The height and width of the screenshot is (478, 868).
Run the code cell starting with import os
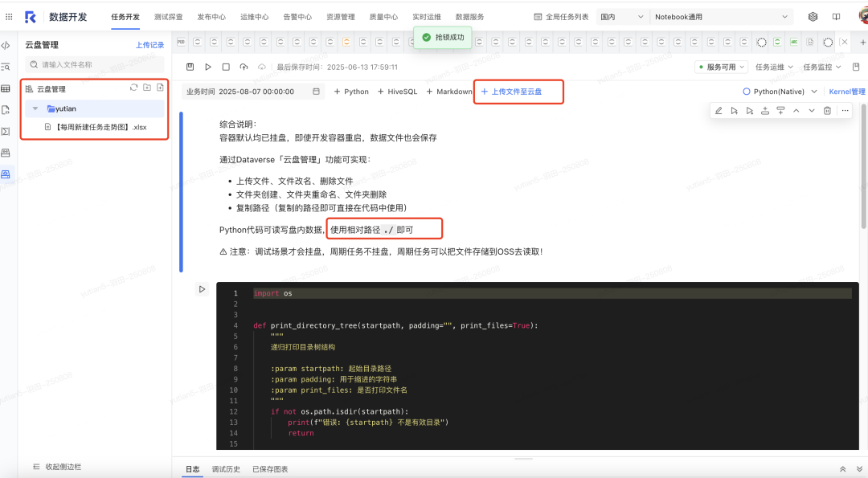click(202, 288)
